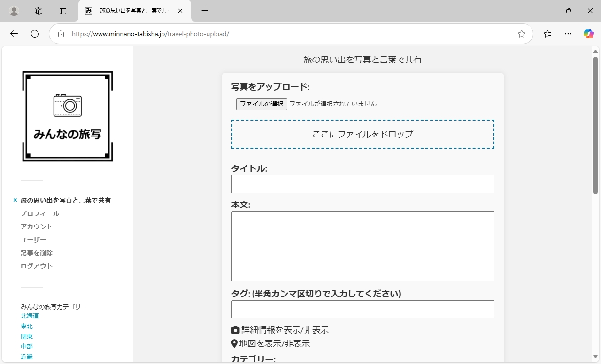Toggle 地図を表示/非表示 section
The height and width of the screenshot is (364, 601).
click(271, 344)
